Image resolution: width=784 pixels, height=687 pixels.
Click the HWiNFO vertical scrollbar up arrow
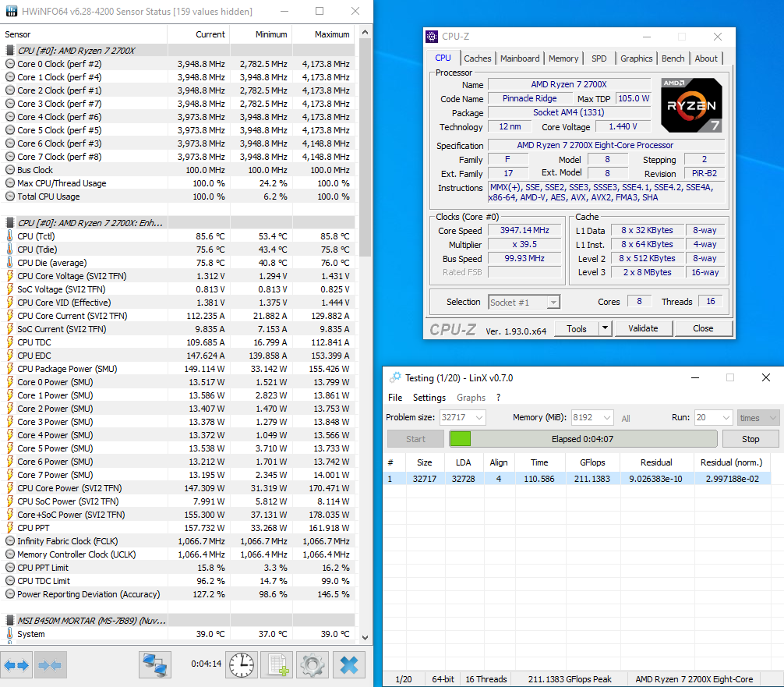pos(365,32)
